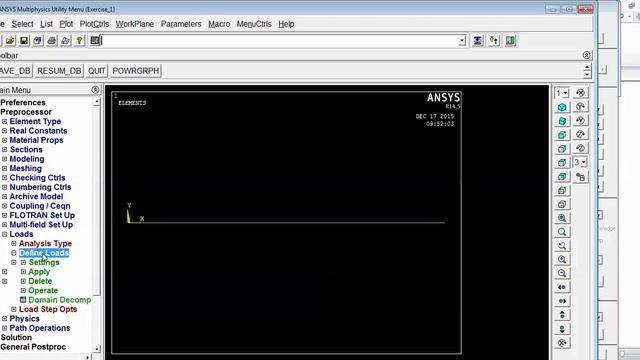Click the Open ANSYS File toolbar icon
This screenshot has height=360, width=640.
(10, 40)
